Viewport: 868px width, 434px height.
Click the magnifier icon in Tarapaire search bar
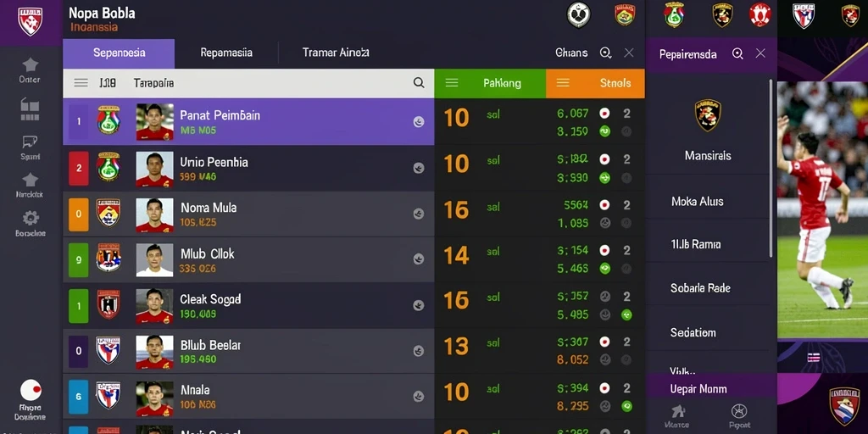(x=419, y=83)
